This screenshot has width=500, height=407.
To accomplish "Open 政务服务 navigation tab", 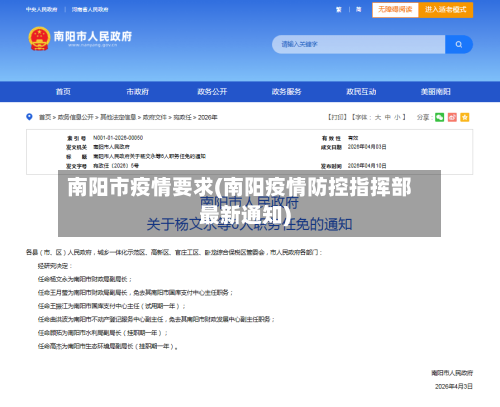I will (x=286, y=92).
